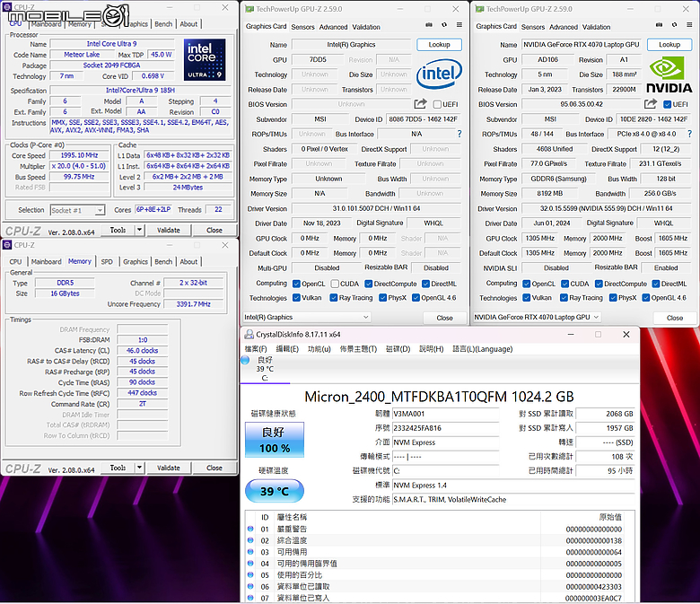Viewport: 700px width, 604px height.
Task: Toggle UEFI checkbox in NVIDIA GPU-Z window
Action: [x=668, y=104]
